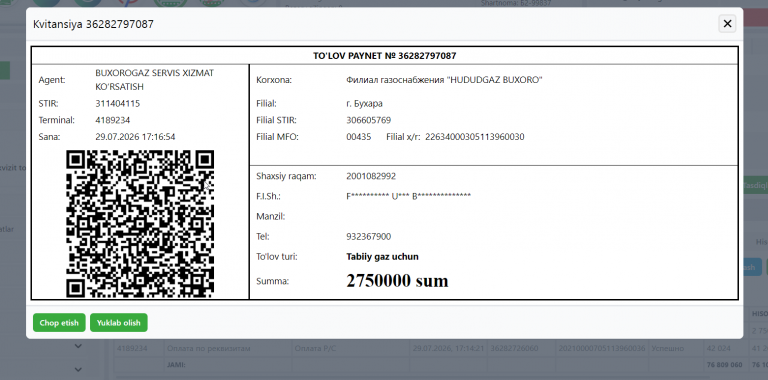The image size is (768, 380).
Task: Click the Filial value г. Бухара
Action: (x=364, y=104)
